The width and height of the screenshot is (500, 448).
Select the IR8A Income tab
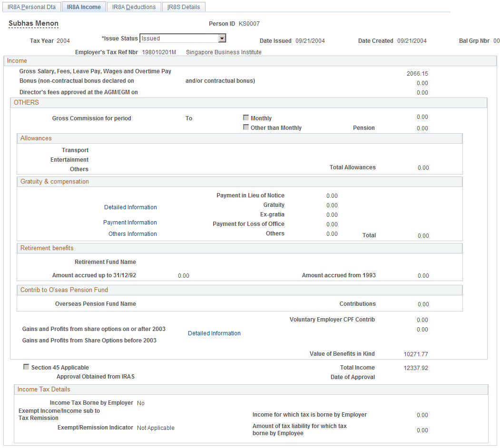[x=84, y=7]
